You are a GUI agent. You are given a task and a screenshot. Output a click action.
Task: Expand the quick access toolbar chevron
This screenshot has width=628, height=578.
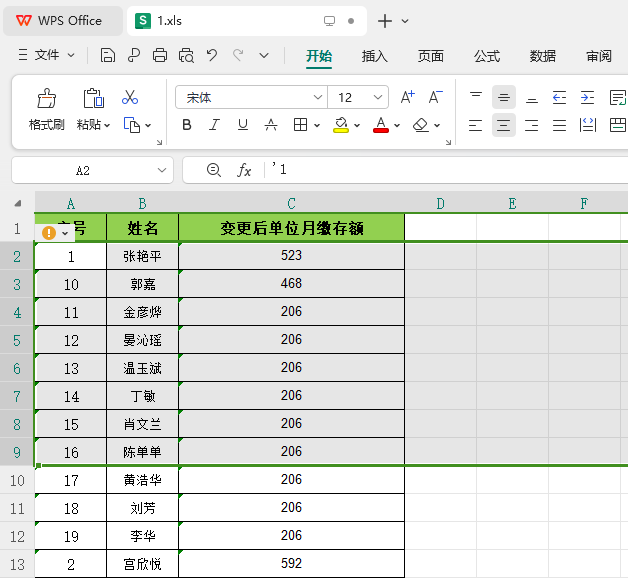pos(264,55)
